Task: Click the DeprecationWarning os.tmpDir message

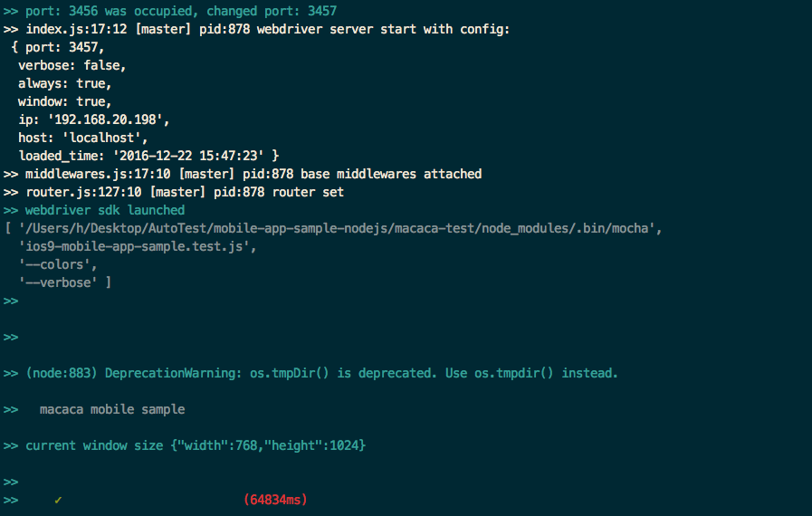Action: pyautogui.click(x=321, y=373)
